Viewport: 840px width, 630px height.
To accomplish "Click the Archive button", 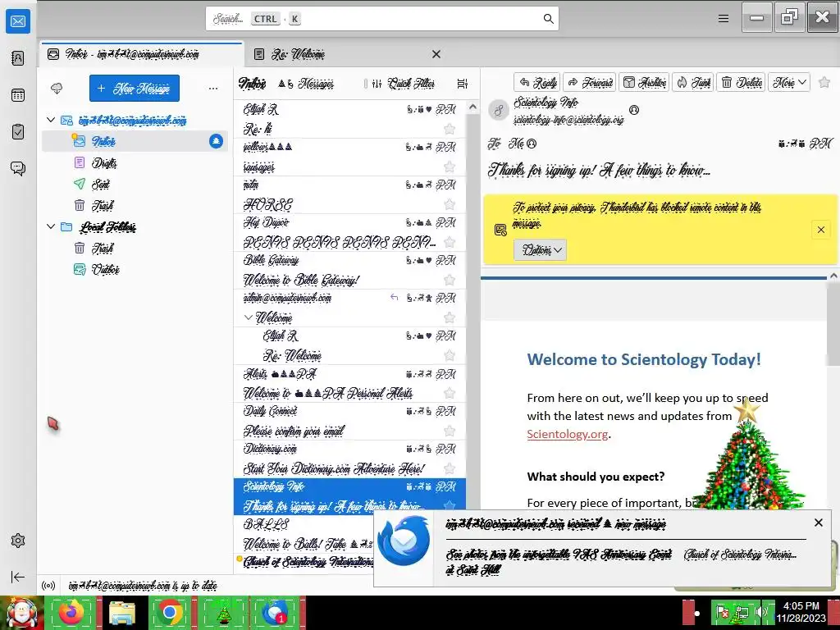I will pos(645,82).
